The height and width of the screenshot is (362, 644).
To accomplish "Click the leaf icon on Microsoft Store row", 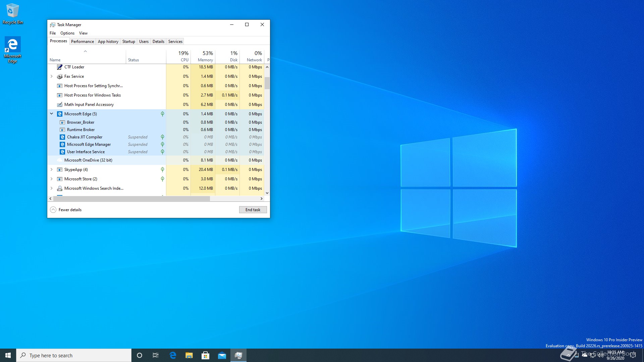I will [162, 179].
